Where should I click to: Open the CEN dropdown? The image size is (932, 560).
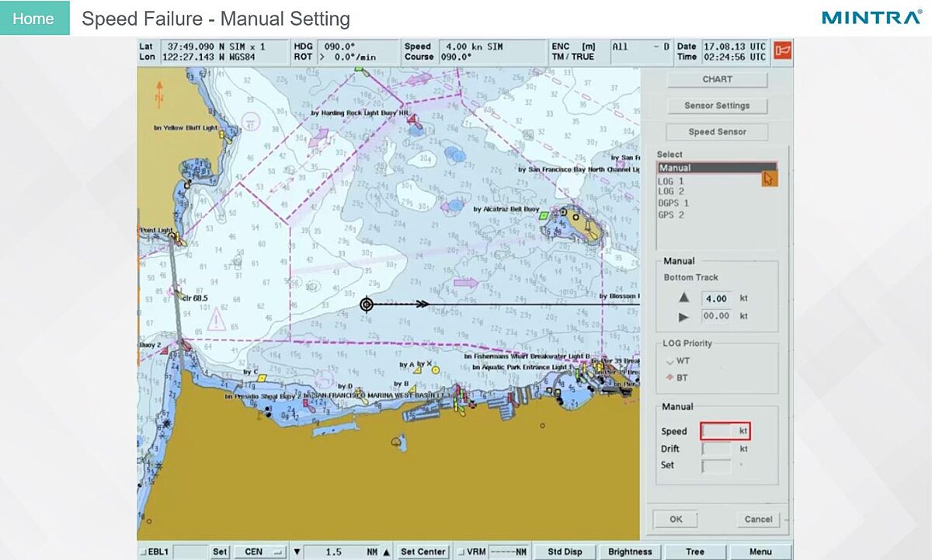260,552
